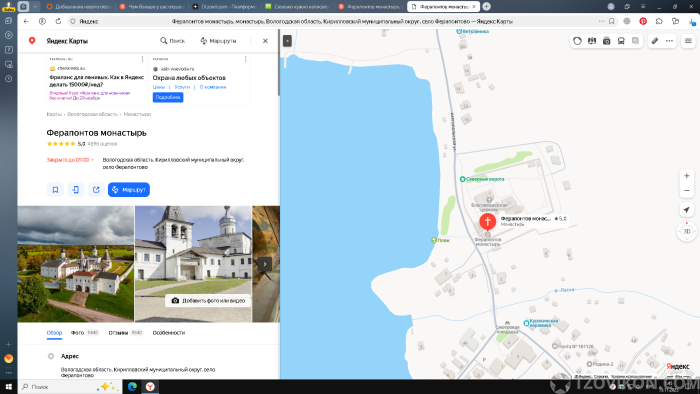Go back in the browser

click(26, 21)
